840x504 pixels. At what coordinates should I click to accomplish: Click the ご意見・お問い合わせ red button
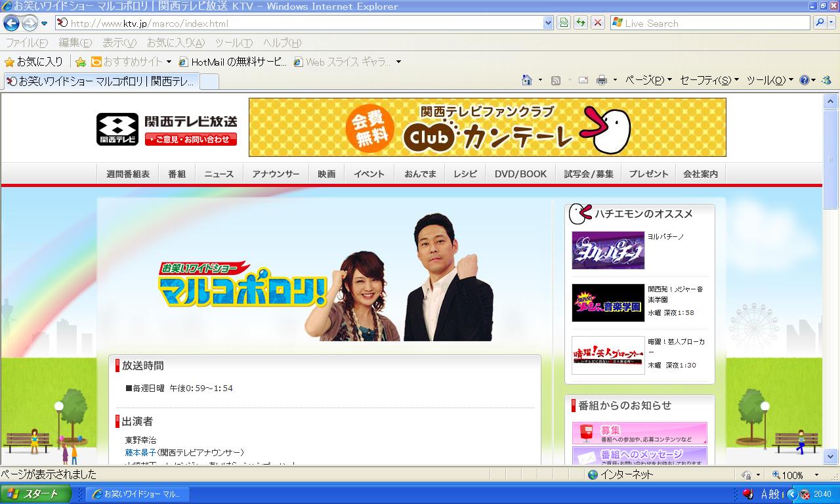(191, 139)
